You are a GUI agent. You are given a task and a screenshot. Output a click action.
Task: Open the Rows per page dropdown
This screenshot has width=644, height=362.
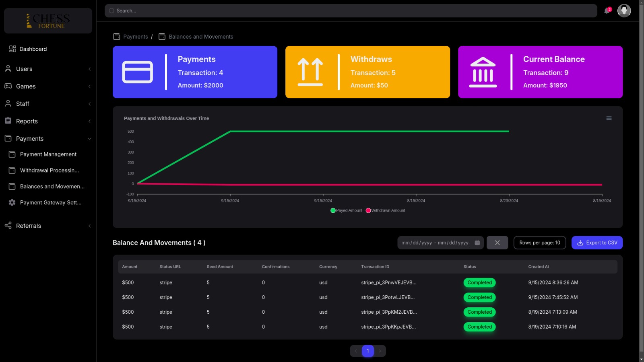click(x=539, y=243)
